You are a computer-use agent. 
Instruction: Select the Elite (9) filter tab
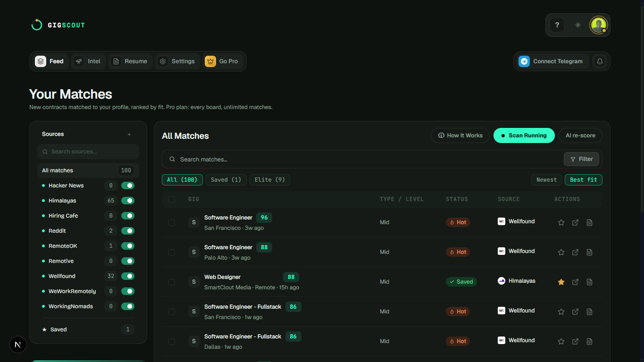(270, 180)
